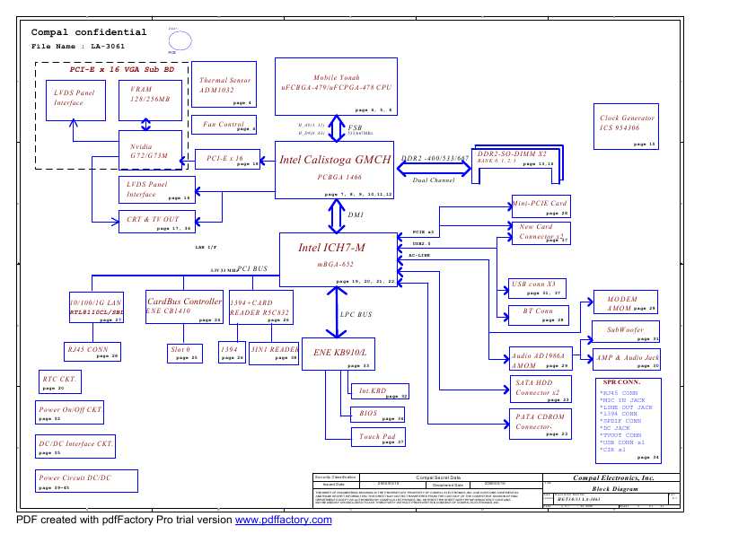Select the "VRAM 128/256MB" block
The width and height of the screenshot is (756, 534).
pyautogui.click(x=151, y=101)
